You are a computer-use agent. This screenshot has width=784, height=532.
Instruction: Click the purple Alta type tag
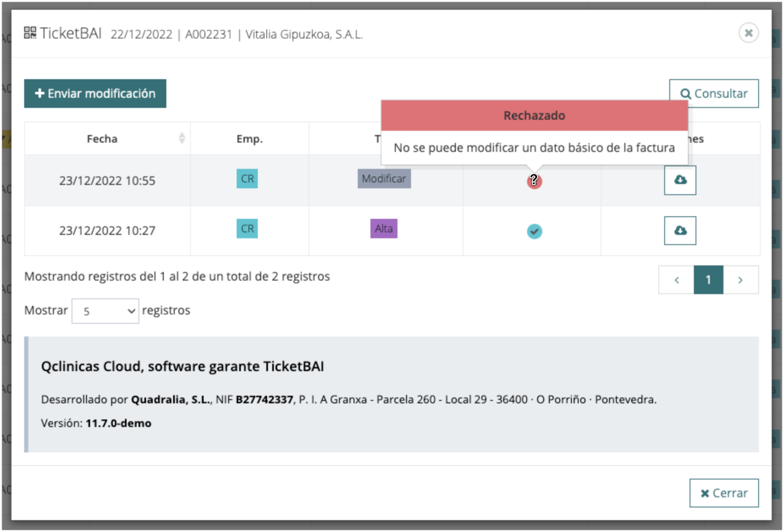point(384,229)
